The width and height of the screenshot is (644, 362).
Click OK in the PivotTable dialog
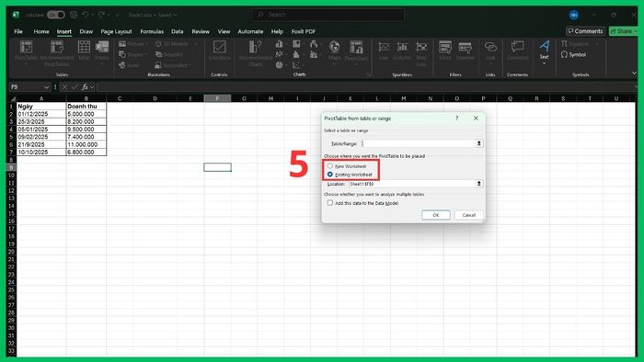(436, 215)
